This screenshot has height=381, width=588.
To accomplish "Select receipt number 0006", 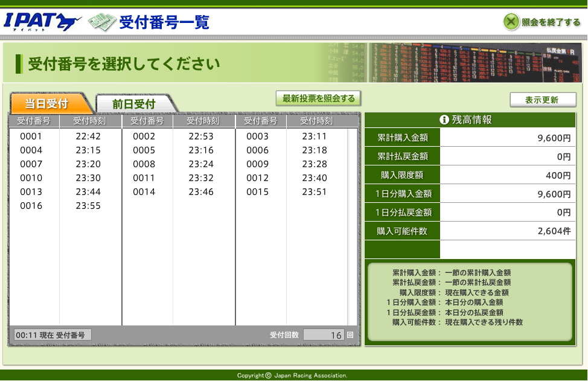I will [x=258, y=150].
